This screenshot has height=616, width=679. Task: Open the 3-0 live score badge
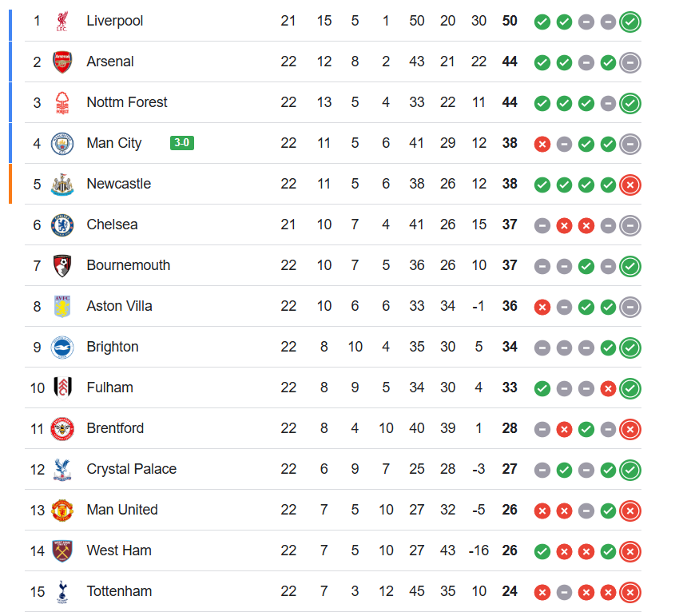(181, 143)
